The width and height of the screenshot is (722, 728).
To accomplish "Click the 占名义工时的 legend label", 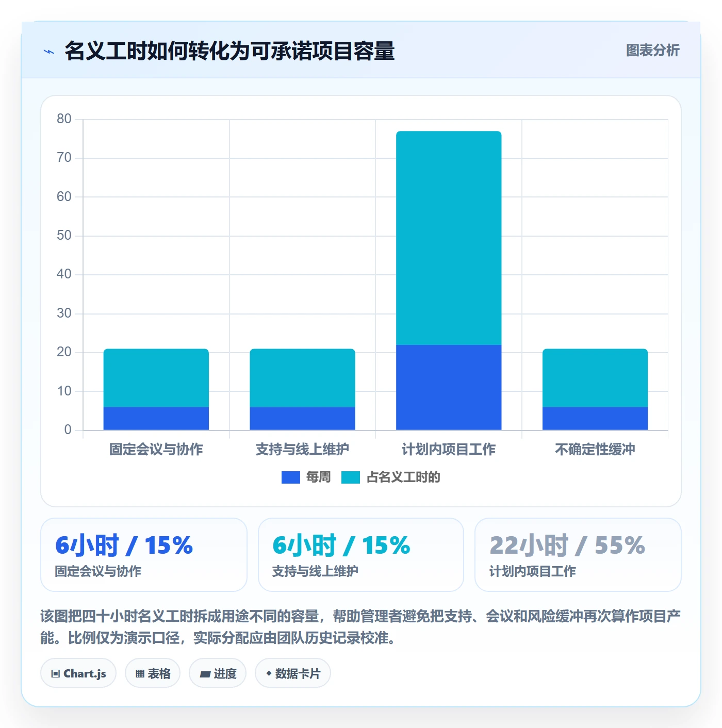I will pos(403,477).
